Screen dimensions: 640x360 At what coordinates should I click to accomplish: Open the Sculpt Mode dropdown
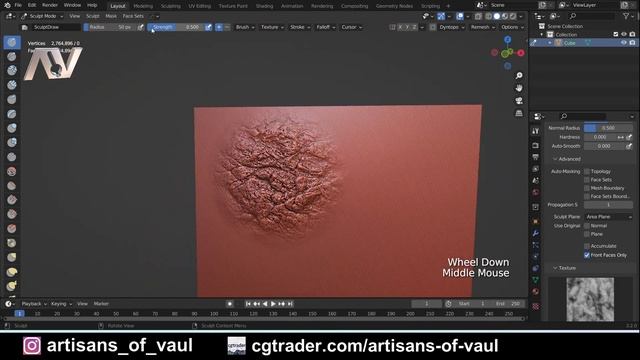coord(42,16)
